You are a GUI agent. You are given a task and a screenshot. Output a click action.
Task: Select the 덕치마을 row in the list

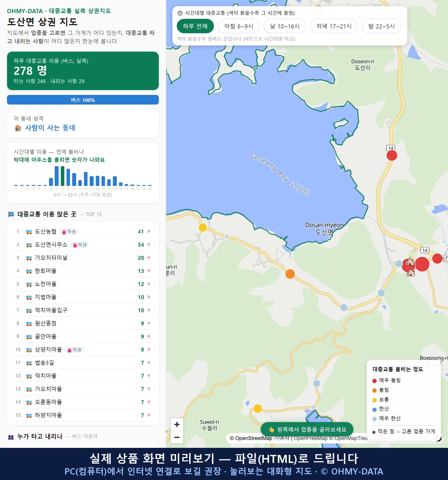(83, 376)
